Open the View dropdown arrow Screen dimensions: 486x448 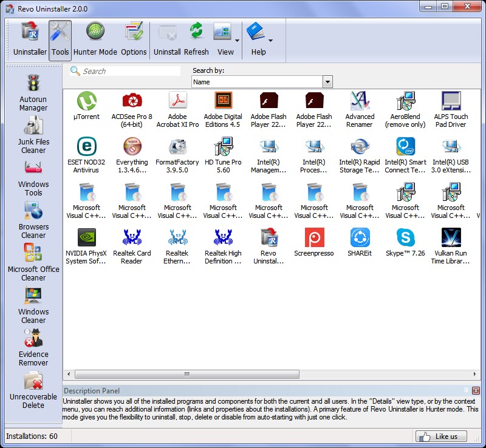pyautogui.click(x=237, y=41)
